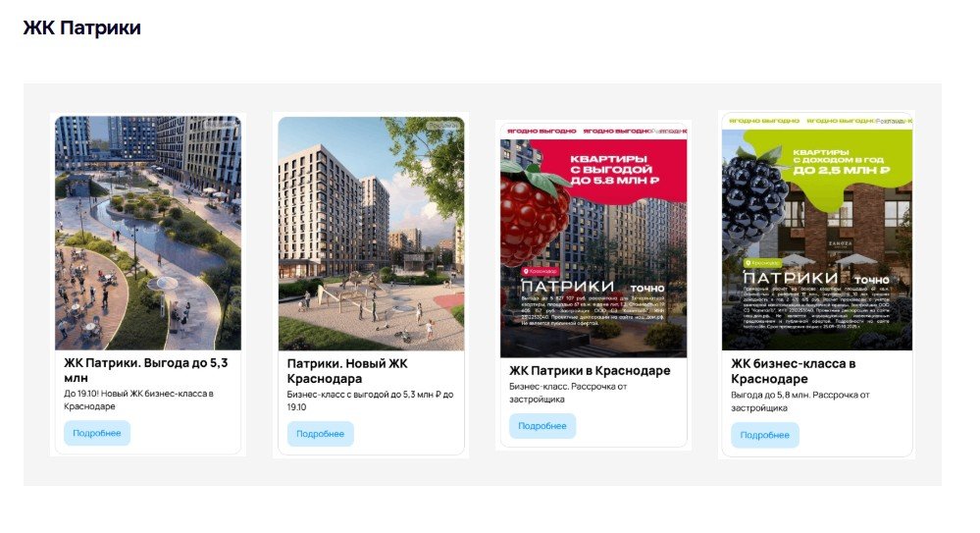Open the 'ЖК бизнес-класса в Краснодаре' title

(794, 371)
